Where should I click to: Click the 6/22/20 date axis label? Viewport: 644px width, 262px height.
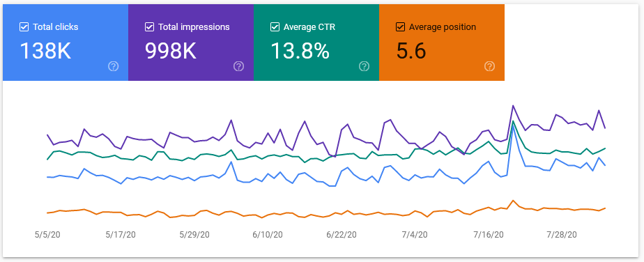click(342, 235)
